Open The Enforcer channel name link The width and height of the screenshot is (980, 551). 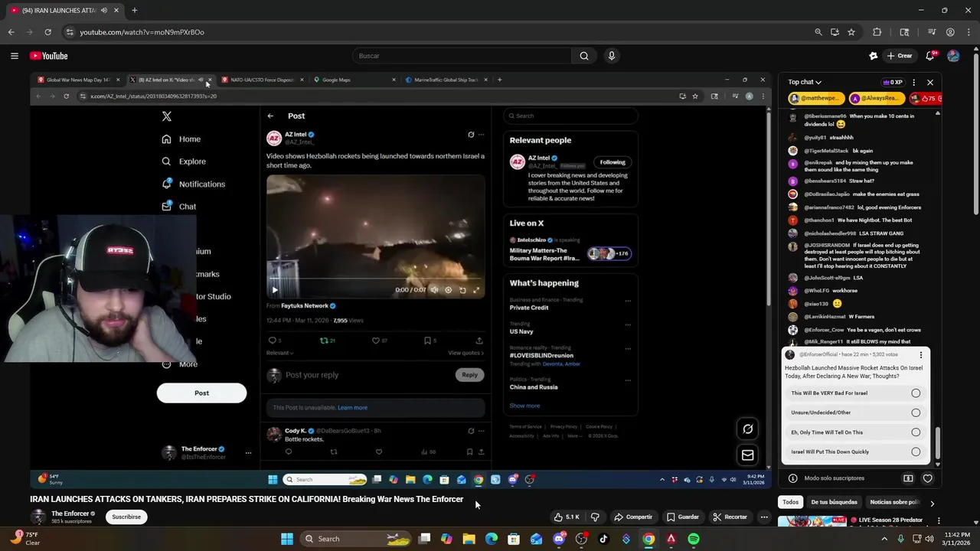70,514
